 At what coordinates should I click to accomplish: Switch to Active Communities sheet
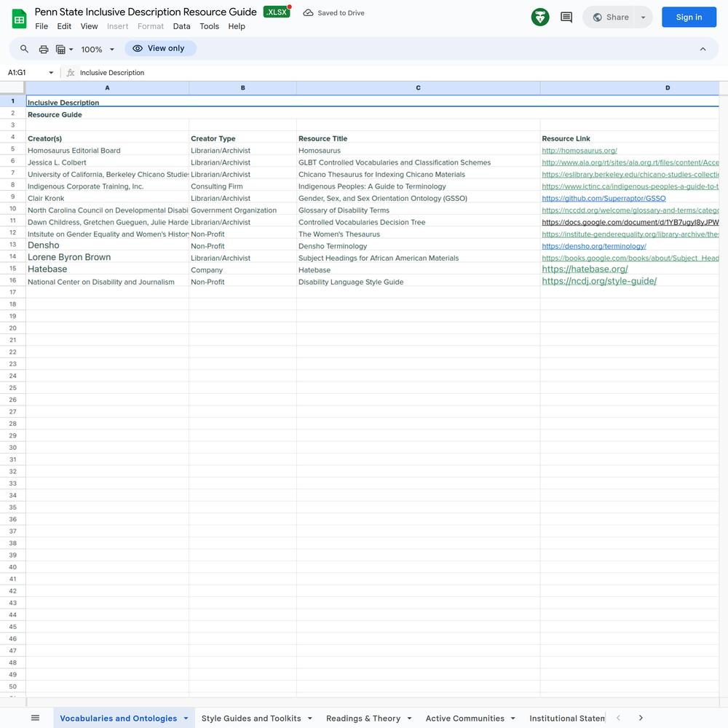click(x=464, y=719)
